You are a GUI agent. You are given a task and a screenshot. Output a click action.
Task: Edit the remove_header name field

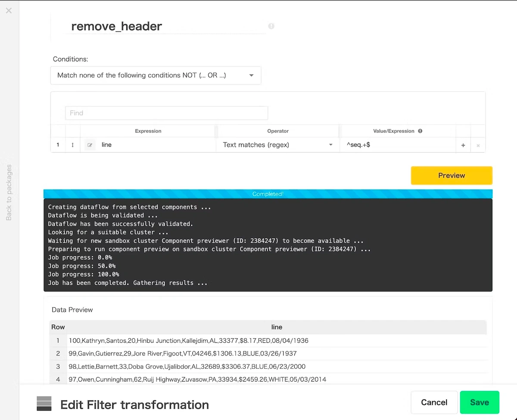[168, 26]
